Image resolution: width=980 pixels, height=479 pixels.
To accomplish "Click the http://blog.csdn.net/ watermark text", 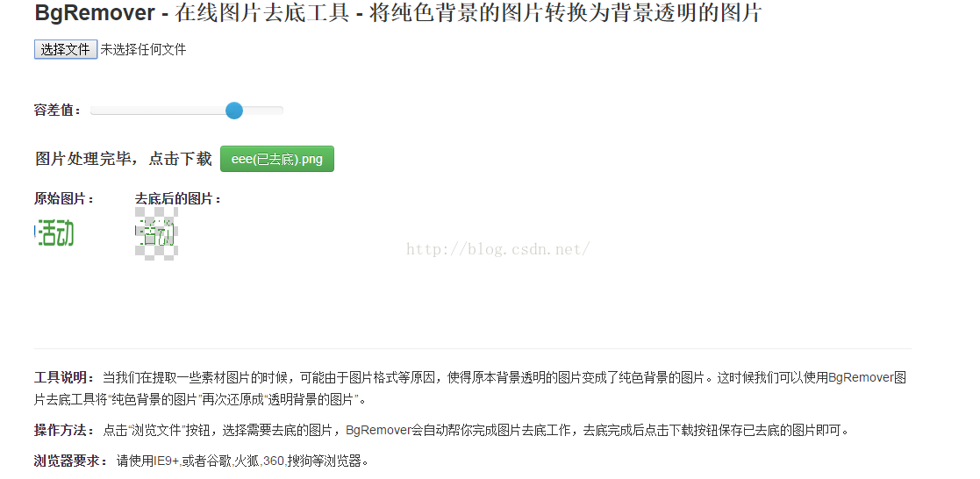I will click(498, 249).
